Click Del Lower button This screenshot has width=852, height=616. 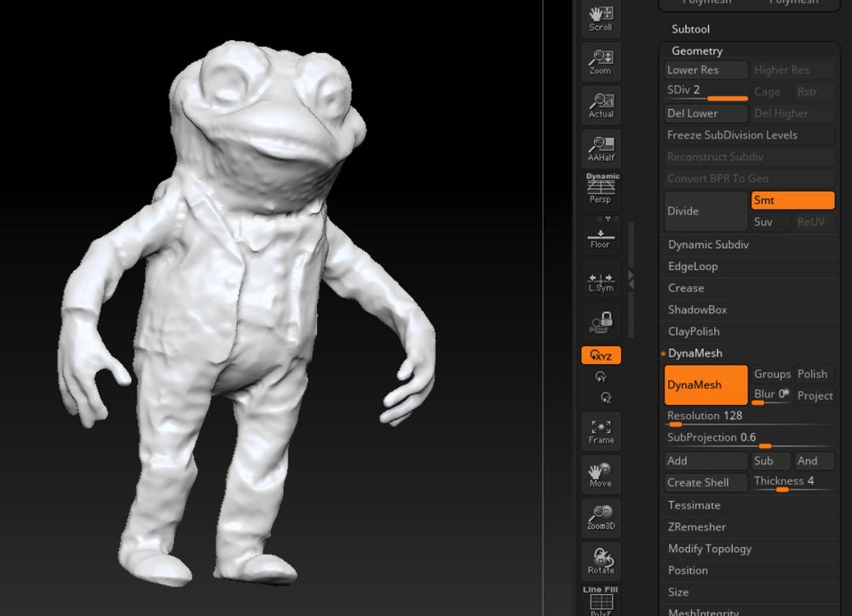pyautogui.click(x=705, y=113)
